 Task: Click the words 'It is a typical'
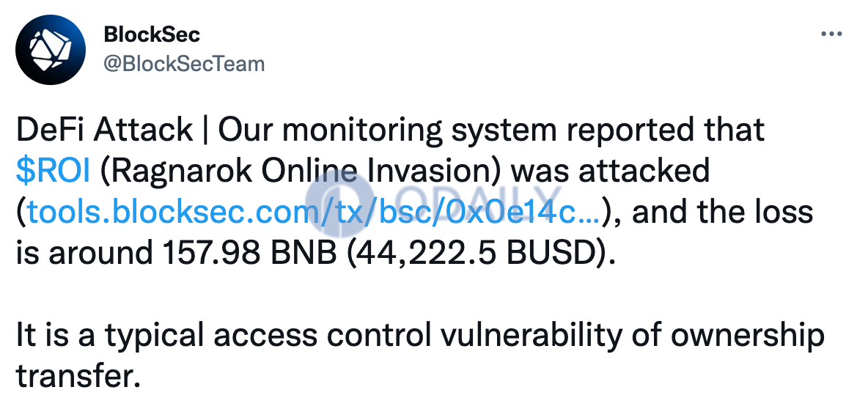111,336
